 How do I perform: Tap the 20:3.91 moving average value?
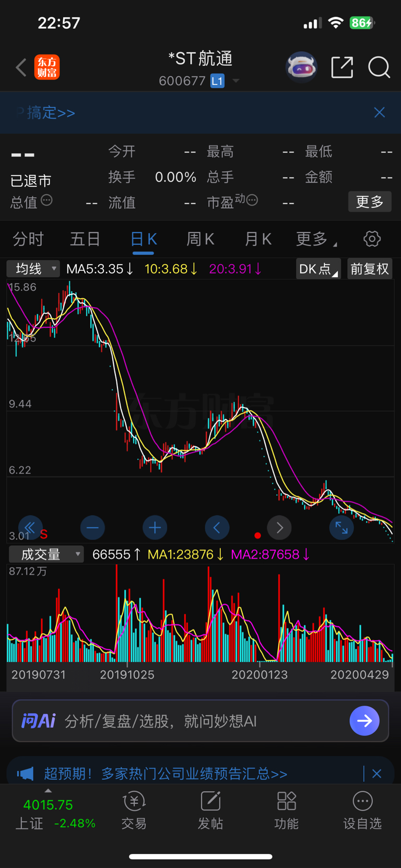235,269
